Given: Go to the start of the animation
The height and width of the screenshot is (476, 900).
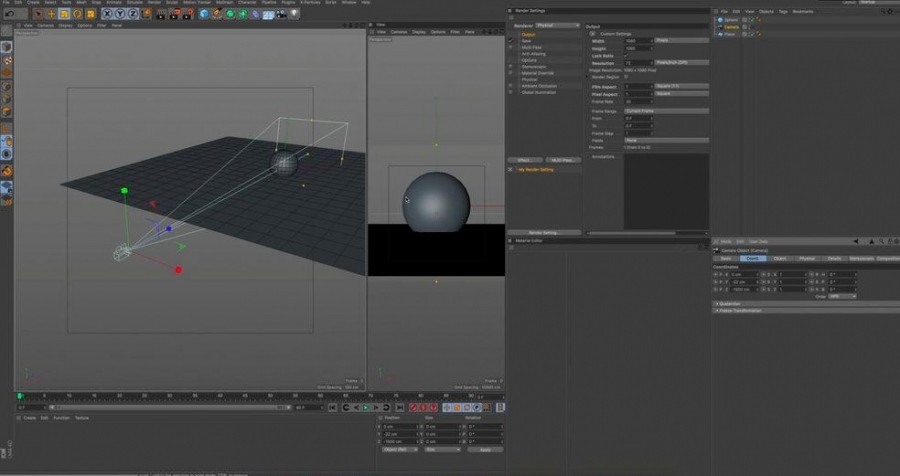Looking at the screenshot, I should (332, 408).
